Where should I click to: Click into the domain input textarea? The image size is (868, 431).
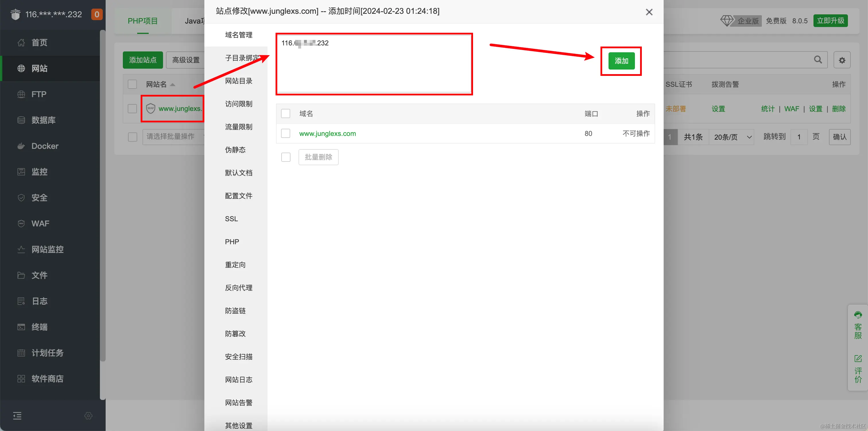coord(374,64)
